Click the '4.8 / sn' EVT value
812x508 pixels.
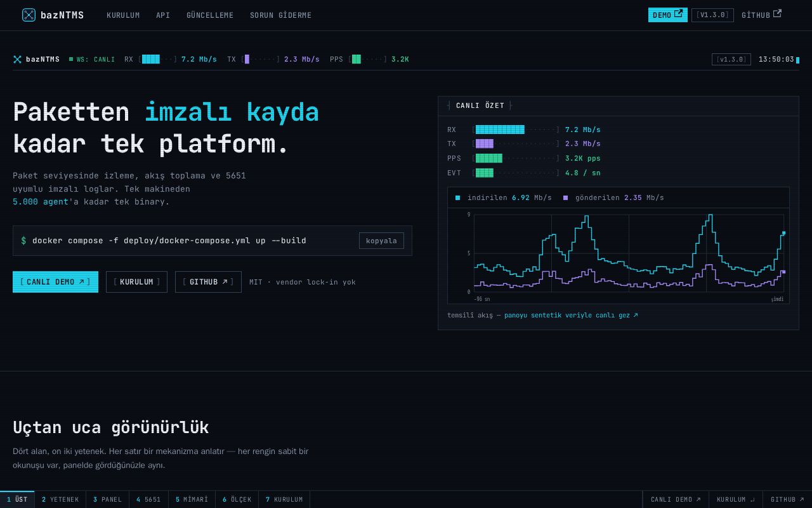583,173
